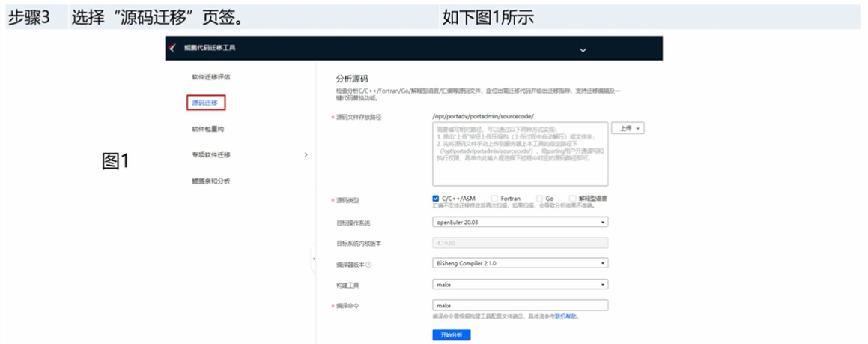This screenshot has height=344, width=868.
Task: Uncheck the C/C++/ASM source type
Action: pos(436,198)
